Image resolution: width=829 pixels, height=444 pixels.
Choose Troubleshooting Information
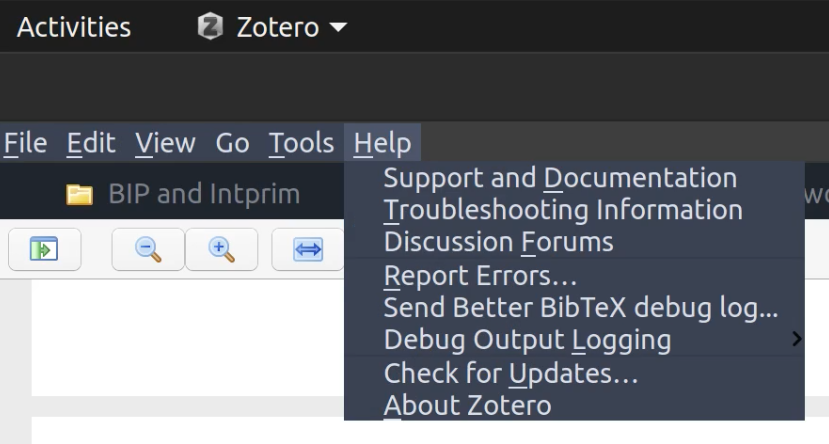[574, 210]
